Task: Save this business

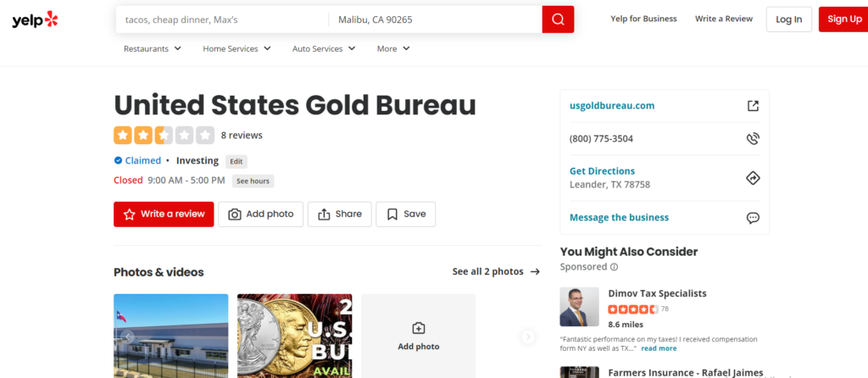Action: tap(405, 214)
